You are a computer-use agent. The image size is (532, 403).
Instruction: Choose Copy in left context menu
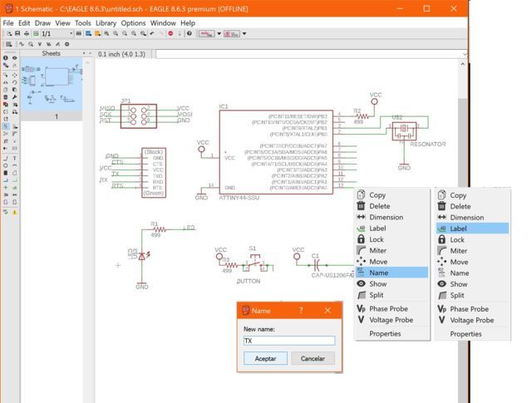(392, 195)
